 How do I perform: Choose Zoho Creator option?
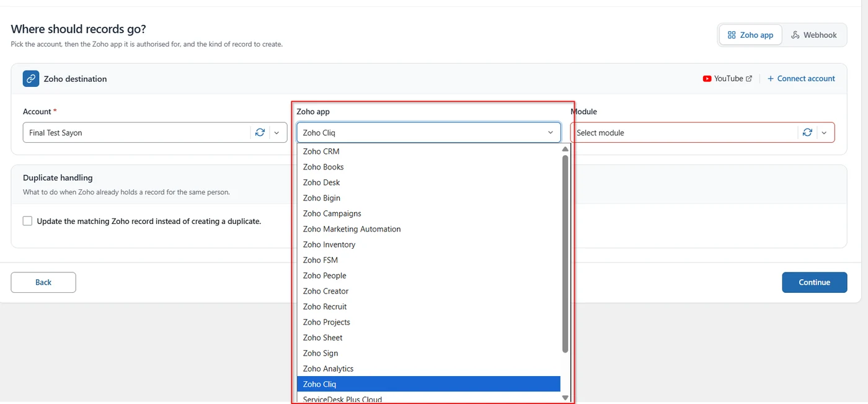tap(428, 291)
